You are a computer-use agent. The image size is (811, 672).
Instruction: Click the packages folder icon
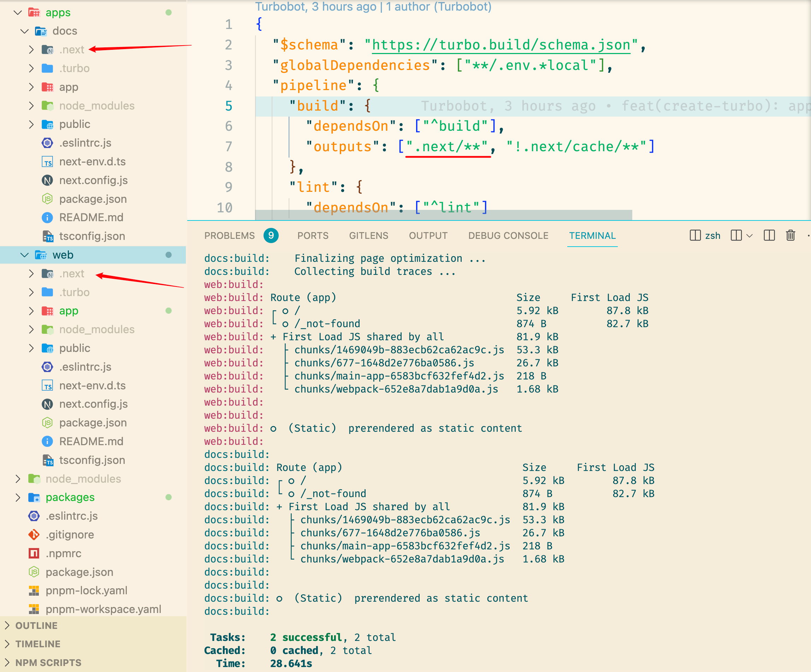34,497
